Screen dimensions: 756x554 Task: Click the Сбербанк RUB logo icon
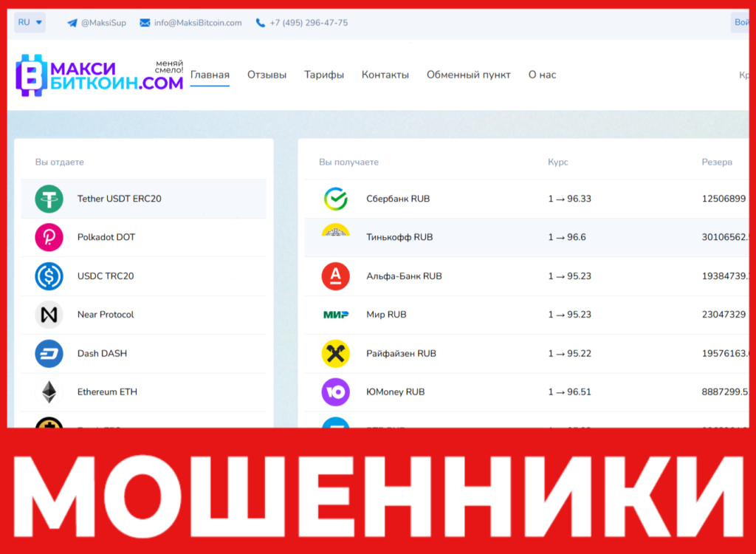[336, 198]
